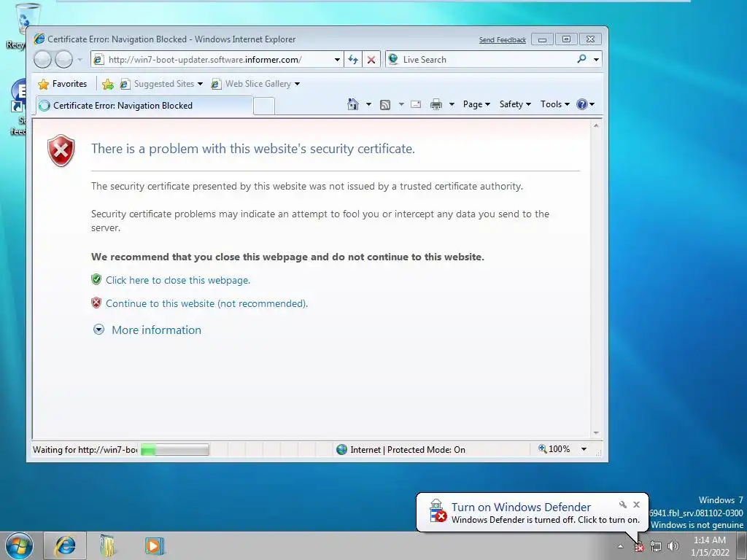Click the search magnifier icon
The width and height of the screenshot is (747, 560).
[x=581, y=59]
